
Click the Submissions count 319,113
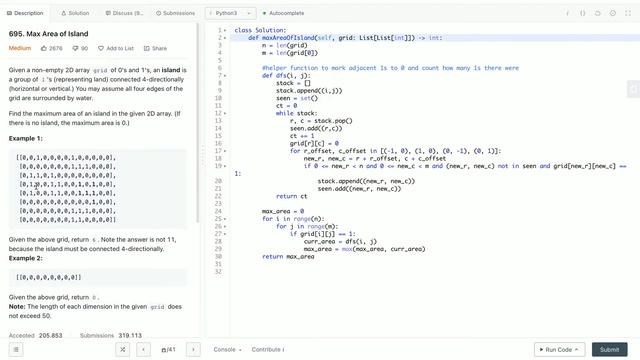click(x=130, y=336)
